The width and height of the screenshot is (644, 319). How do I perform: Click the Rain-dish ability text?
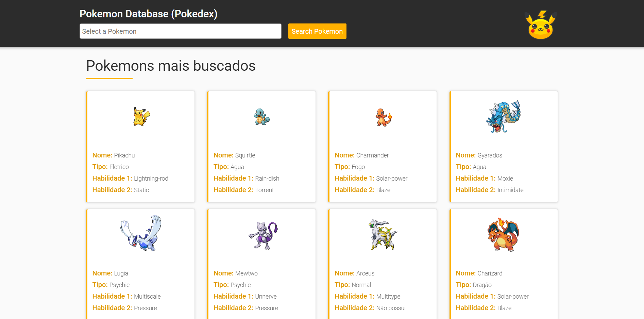click(267, 179)
